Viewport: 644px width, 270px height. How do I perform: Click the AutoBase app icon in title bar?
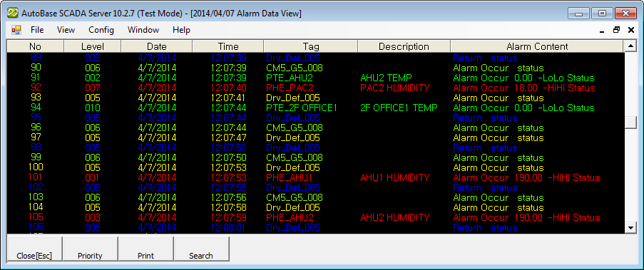coord(12,13)
